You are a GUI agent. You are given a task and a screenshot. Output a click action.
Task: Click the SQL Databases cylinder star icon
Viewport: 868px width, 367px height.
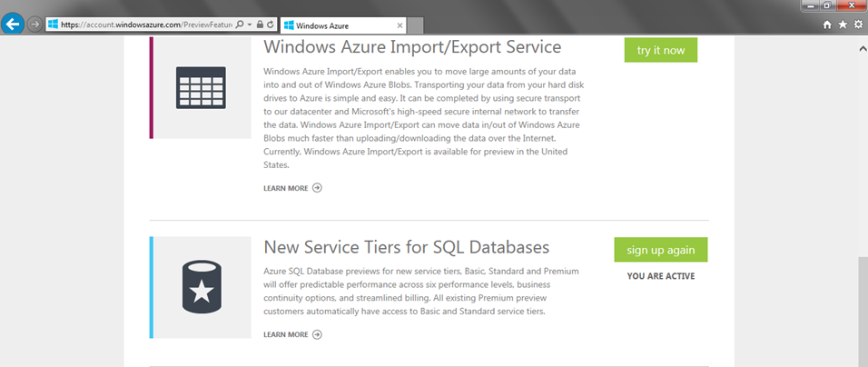coord(202,288)
